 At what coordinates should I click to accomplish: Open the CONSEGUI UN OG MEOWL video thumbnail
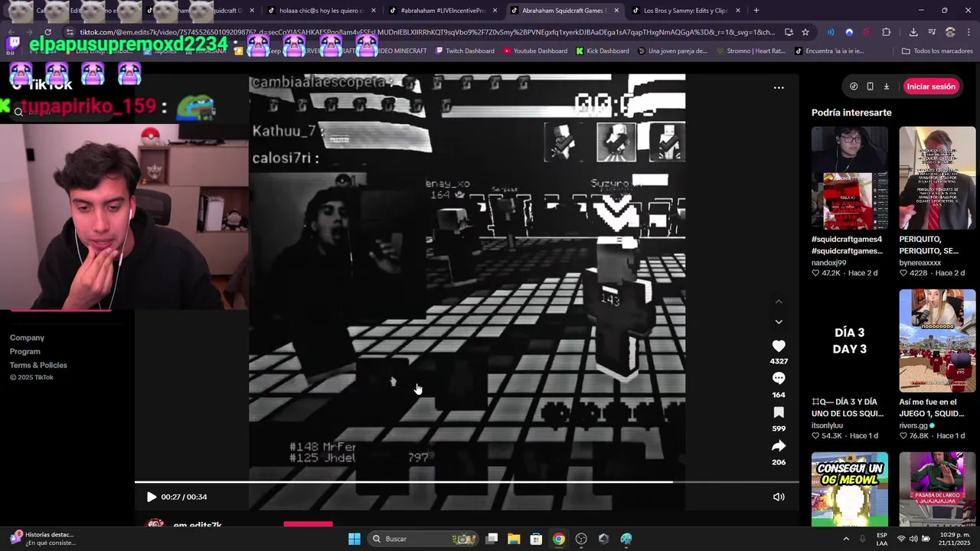coord(850,490)
